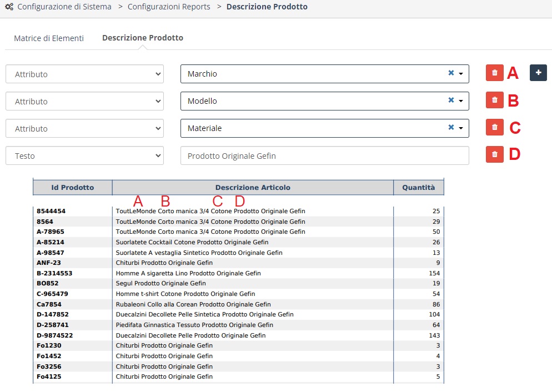This screenshot has width=552, height=392.
Task: Select product id Ca7854
Action: (49, 304)
